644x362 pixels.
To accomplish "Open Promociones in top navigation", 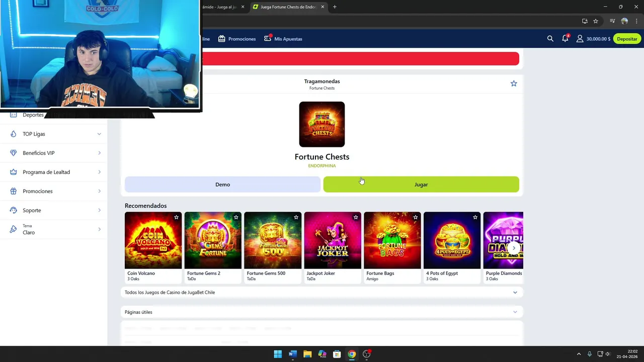I will [x=237, y=39].
